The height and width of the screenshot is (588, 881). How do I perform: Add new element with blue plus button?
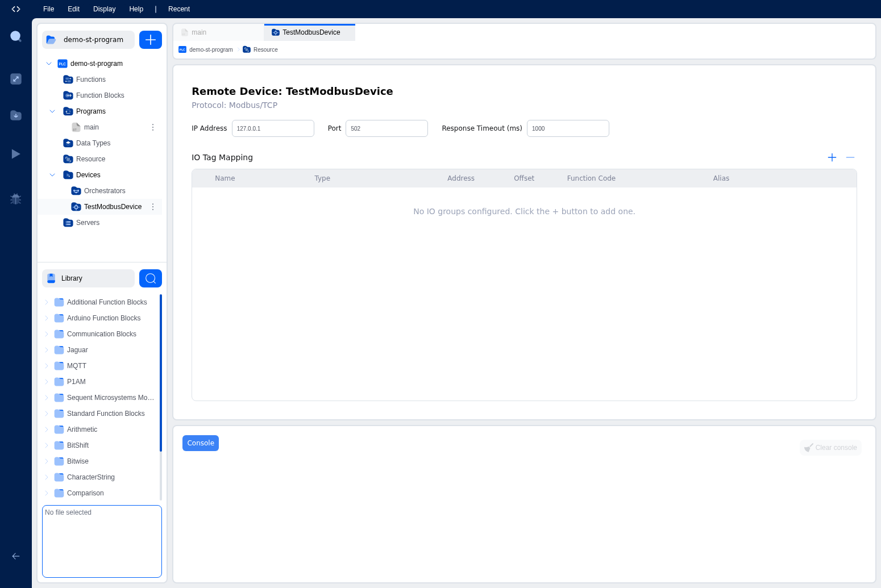tap(151, 40)
